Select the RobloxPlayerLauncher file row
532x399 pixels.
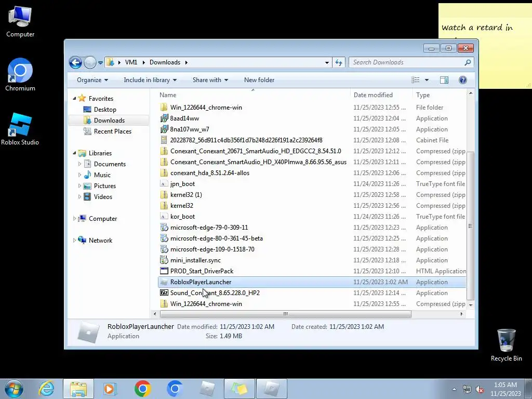(312, 282)
